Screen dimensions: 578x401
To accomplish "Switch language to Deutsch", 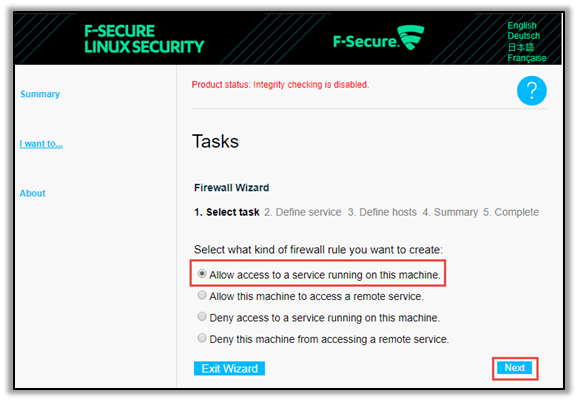I will 523,36.
